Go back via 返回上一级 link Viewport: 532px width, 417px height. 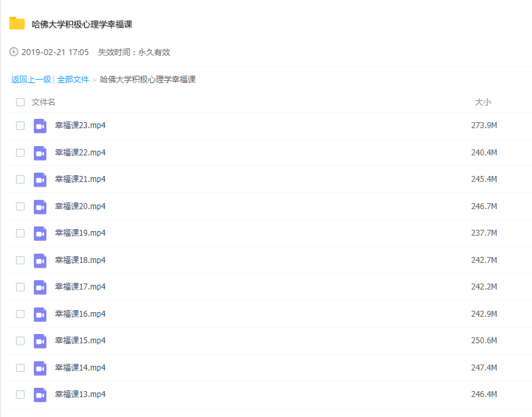(x=31, y=80)
